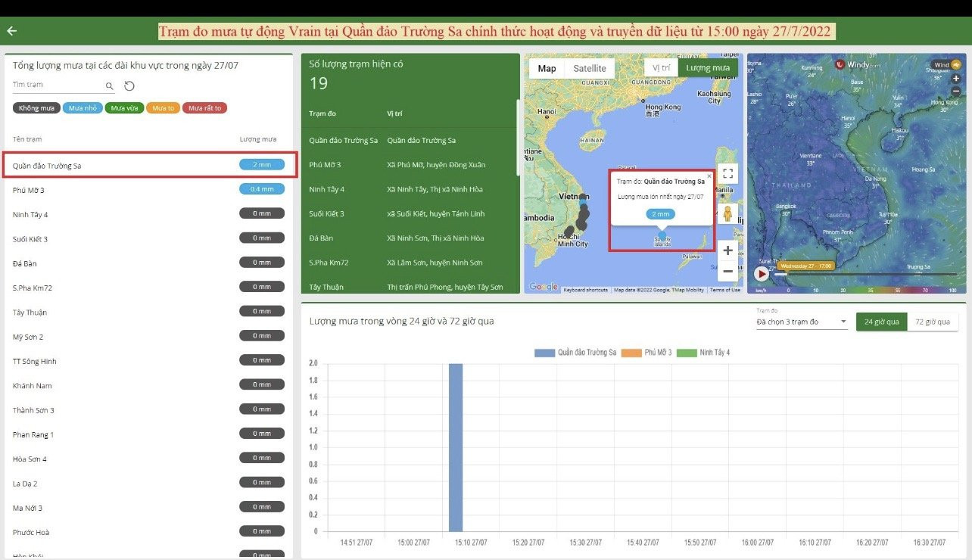Toggle the Không mưa filter
Viewport: 972px width, 560px height.
pos(36,108)
